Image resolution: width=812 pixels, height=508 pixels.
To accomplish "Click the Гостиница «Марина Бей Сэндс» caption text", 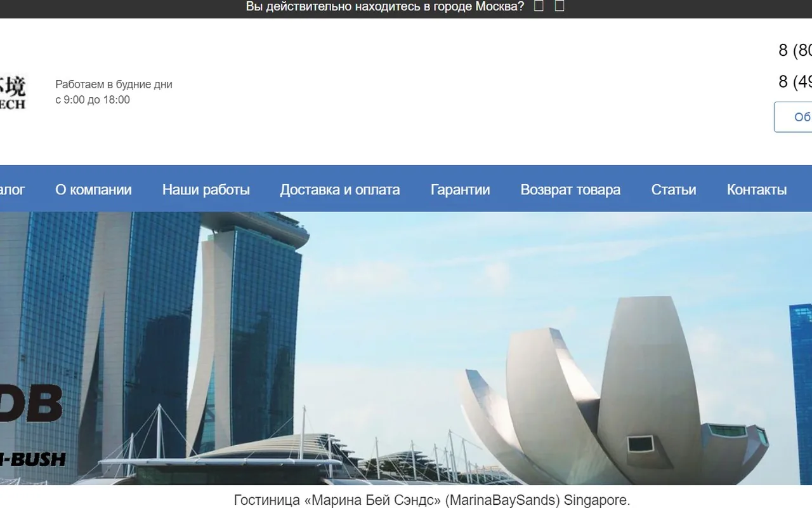I will tap(432, 500).
